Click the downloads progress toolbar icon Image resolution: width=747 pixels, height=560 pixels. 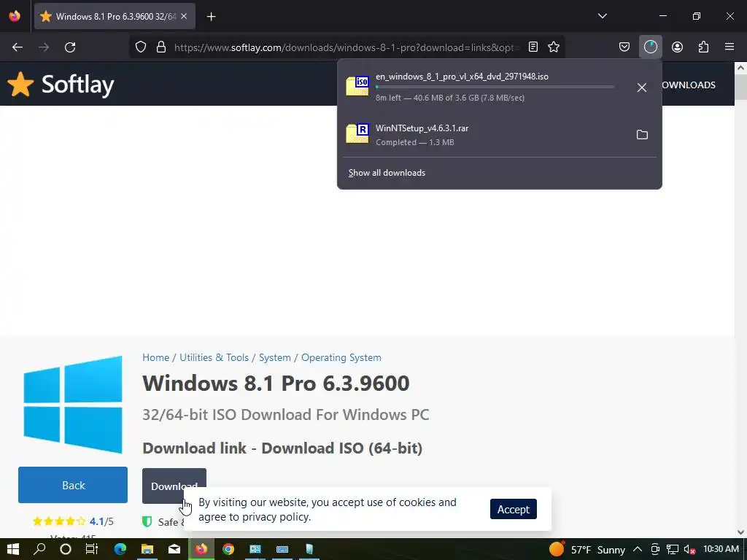pos(650,47)
